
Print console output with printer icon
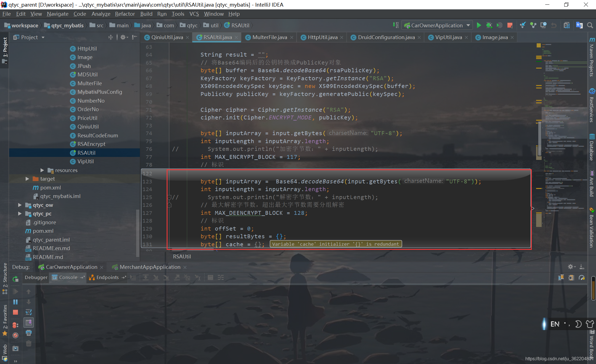[x=29, y=333]
